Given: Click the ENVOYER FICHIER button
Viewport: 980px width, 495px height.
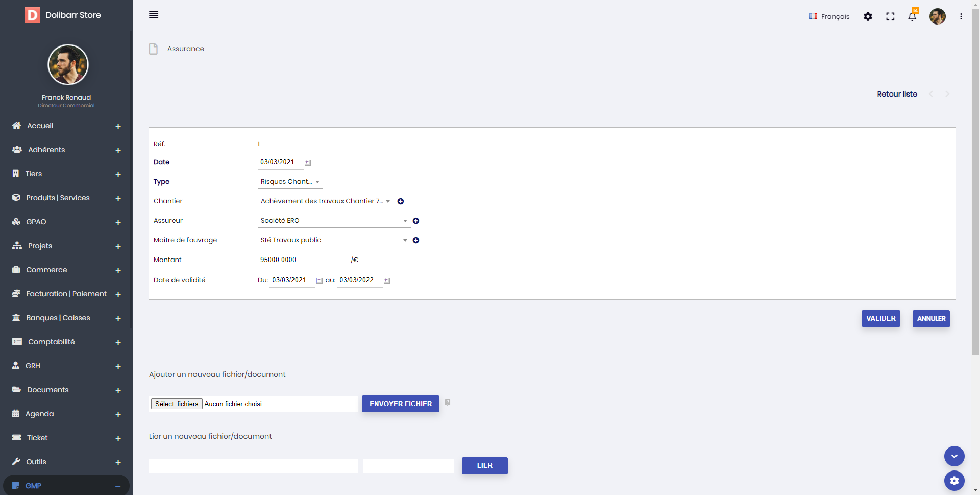Looking at the screenshot, I should pos(401,404).
